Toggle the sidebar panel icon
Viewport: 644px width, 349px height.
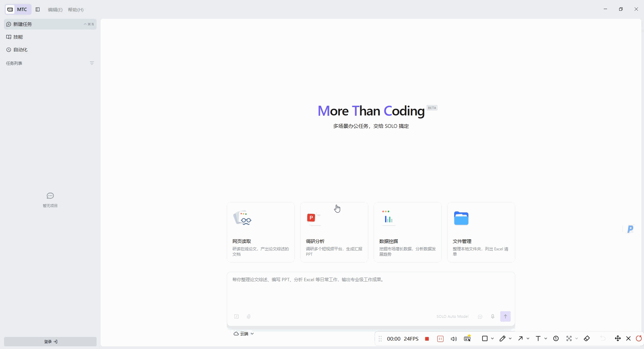pos(38,9)
